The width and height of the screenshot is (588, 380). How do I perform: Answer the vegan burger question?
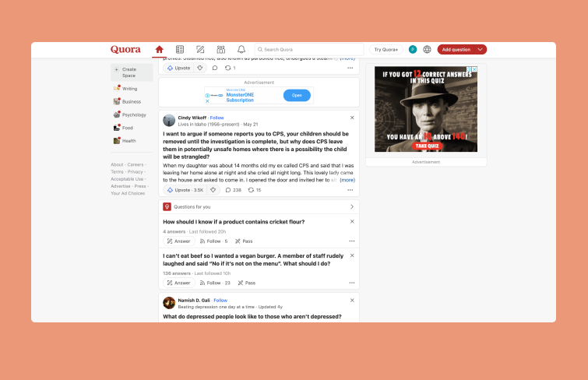(x=179, y=283)
